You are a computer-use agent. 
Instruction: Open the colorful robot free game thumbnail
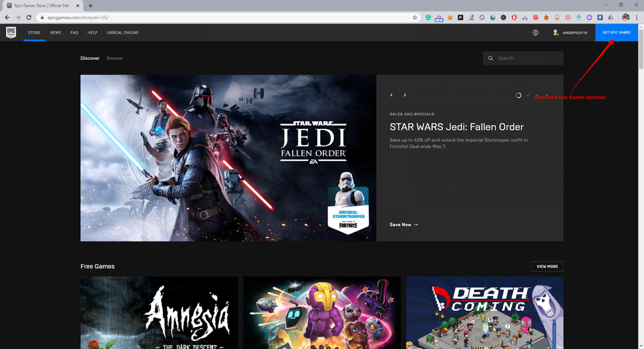322,313
